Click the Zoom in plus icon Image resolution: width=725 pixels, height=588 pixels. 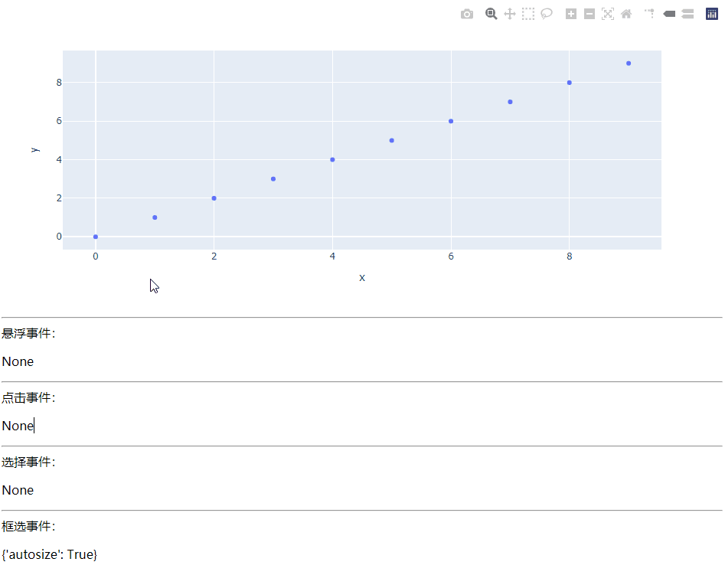[x=571, y=14]
